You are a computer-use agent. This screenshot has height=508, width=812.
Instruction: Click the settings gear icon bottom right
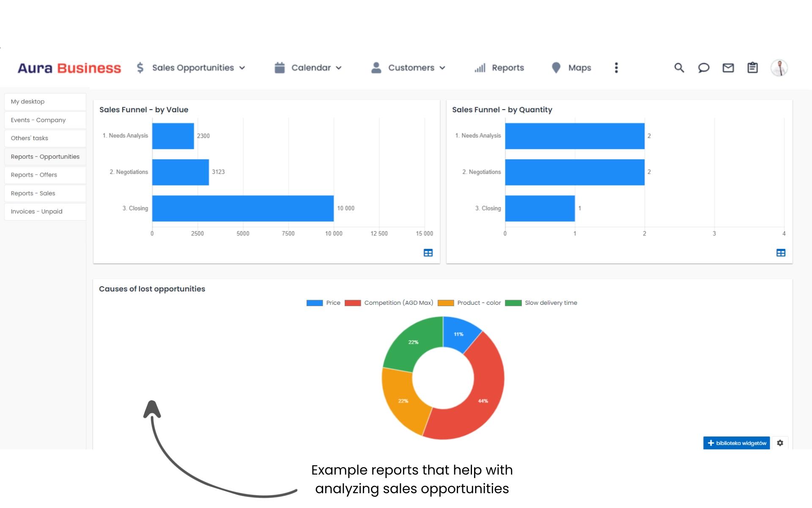[780, 443]
